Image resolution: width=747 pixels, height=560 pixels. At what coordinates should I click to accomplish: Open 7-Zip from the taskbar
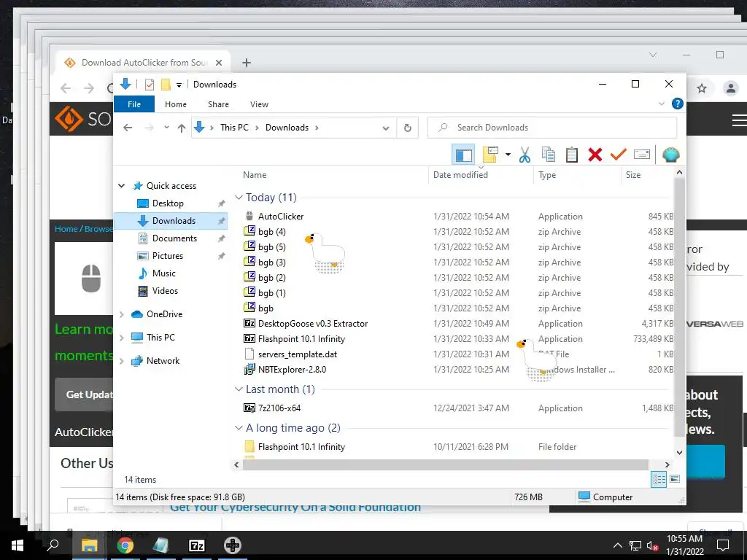(x=197, y=545)
